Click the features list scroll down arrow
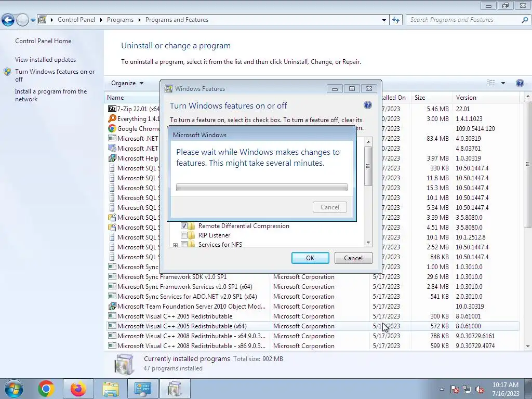 (368, 243)
